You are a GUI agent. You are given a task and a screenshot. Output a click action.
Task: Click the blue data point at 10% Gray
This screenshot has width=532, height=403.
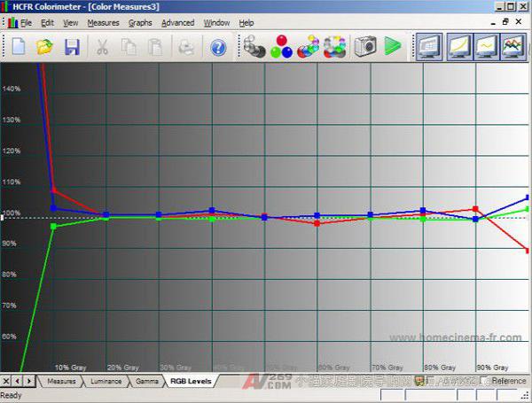tap(54, 209)
